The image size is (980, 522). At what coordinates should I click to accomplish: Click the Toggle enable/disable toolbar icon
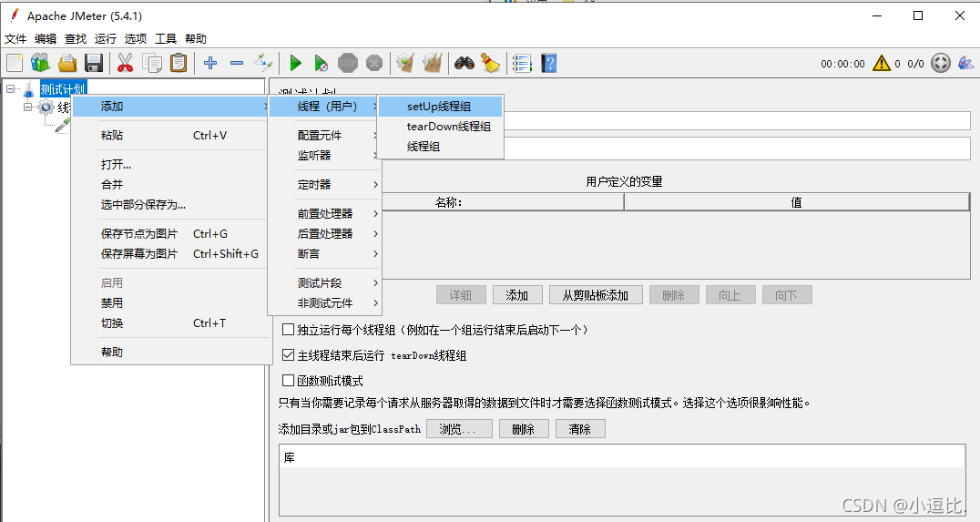click(x=263, y=63)
